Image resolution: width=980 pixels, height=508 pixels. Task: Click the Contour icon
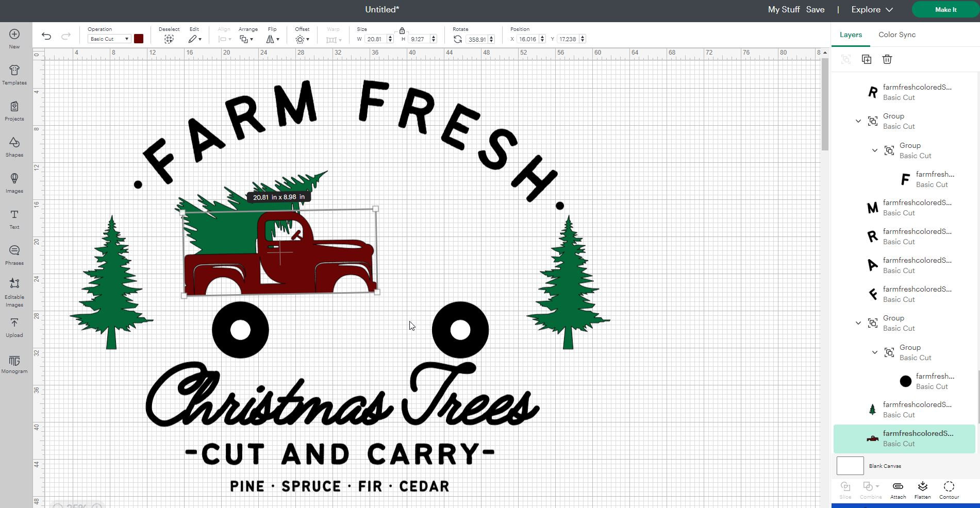(x=949, y=488)
